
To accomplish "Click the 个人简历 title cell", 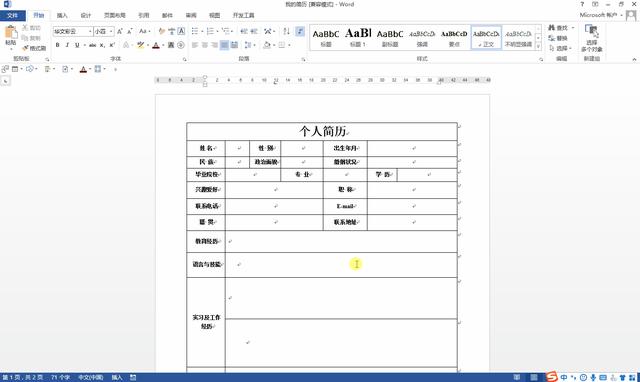I will point(322,131).
